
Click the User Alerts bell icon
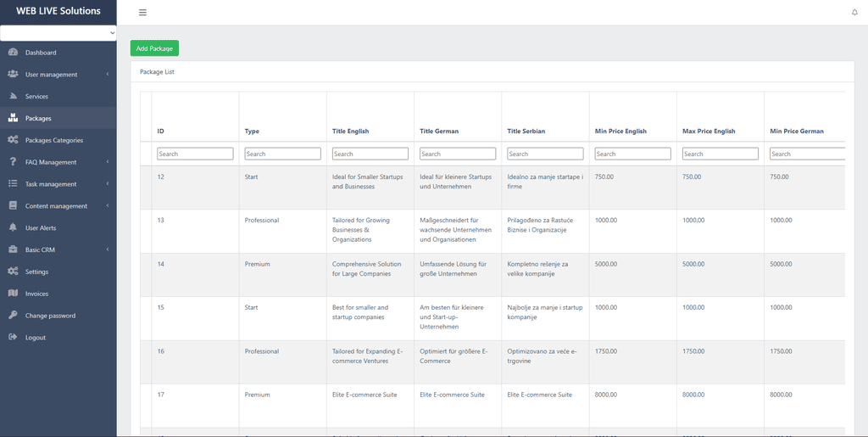click(x=14, y=227)
